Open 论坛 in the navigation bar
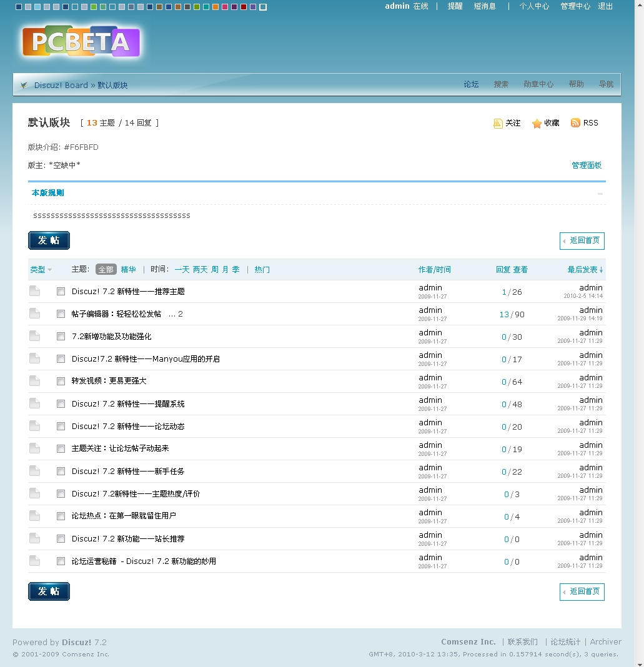This screenshot has height=667, width=644. click(x=471, y=84)
